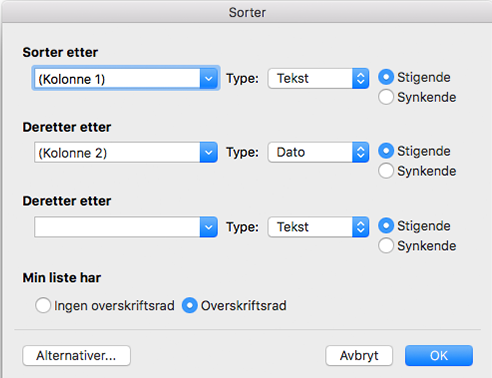Viewport: 492px width, 378px height.
Task: Click the Alternativer... button
Action: click(x=76, y=356)
